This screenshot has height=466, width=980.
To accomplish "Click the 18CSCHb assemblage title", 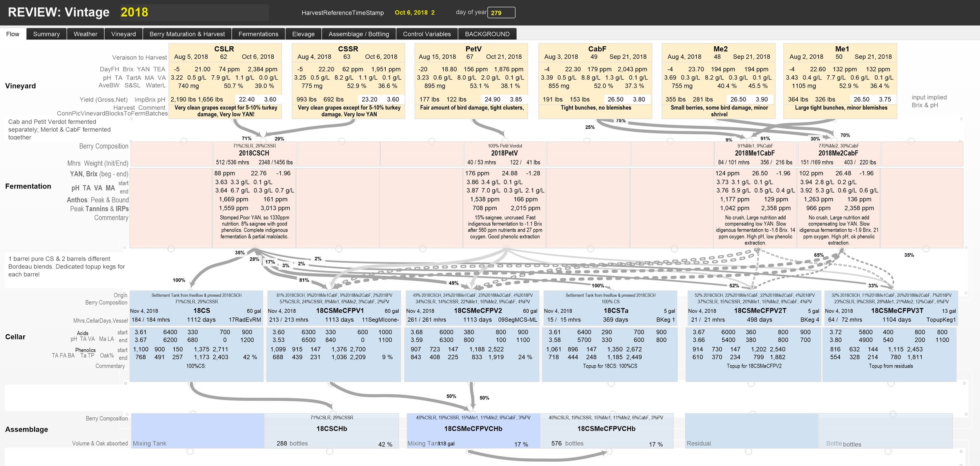I will pos(332,429).
